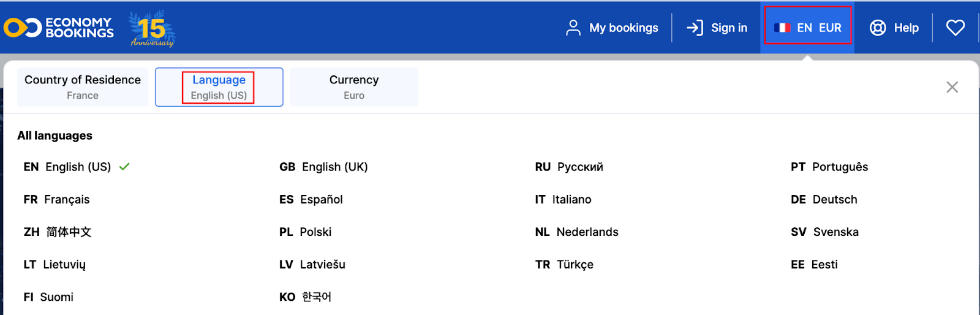Select English (US) checked language option

tap(77, 167)
